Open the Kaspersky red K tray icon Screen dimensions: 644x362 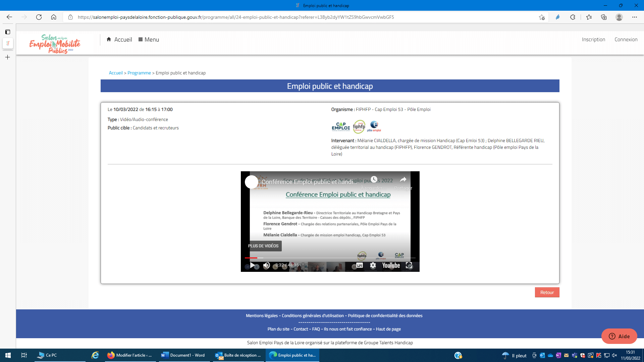tap(599, 355)
